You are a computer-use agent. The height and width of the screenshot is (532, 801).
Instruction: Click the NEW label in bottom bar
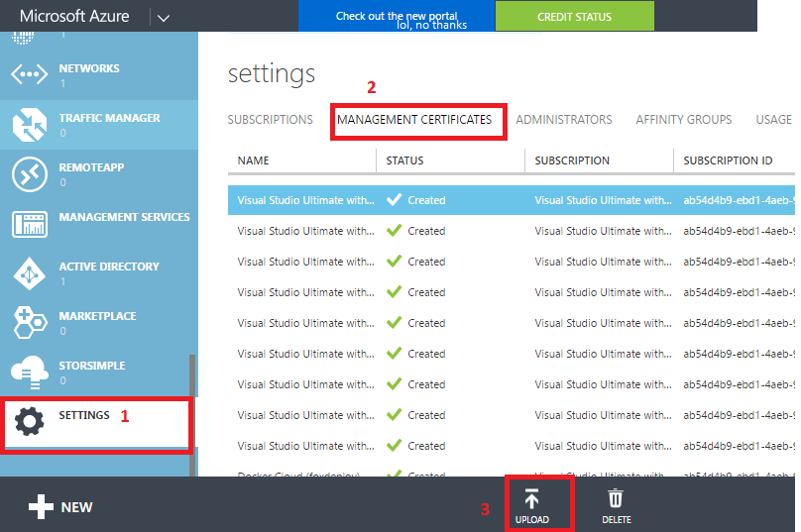76,507
